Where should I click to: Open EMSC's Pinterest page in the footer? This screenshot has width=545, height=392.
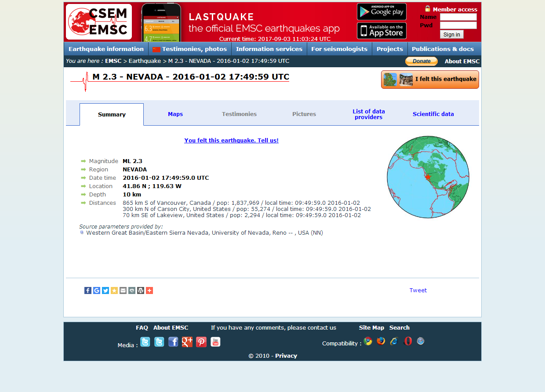201,341
